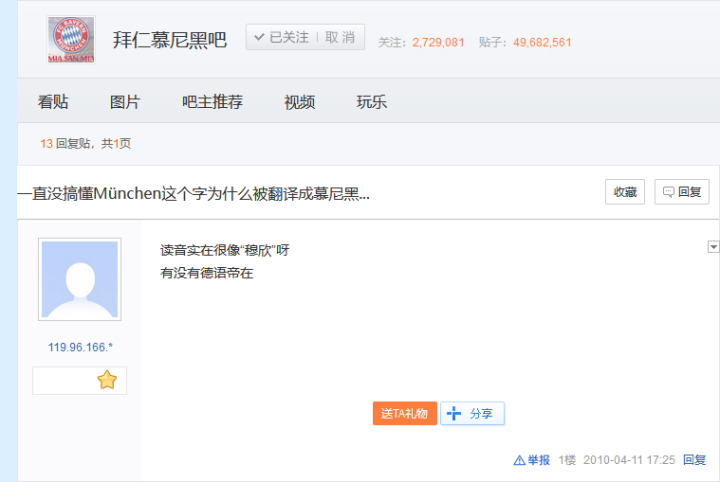The height and width of the screenshot is (482, 720).
Task: Expand the dropdown arrow at post's top-right
Action: click(713, 246)
